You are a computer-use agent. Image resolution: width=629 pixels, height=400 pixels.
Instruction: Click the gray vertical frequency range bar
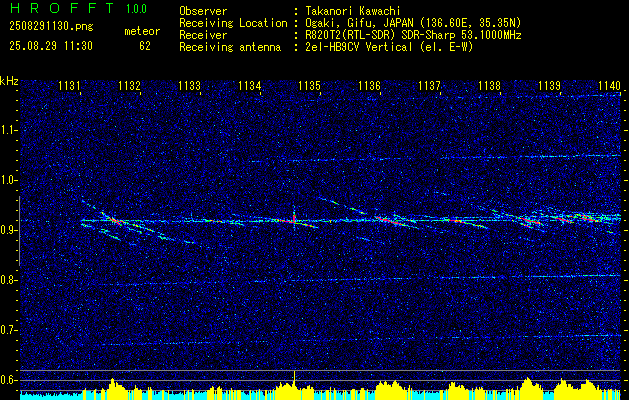(19, 231)
